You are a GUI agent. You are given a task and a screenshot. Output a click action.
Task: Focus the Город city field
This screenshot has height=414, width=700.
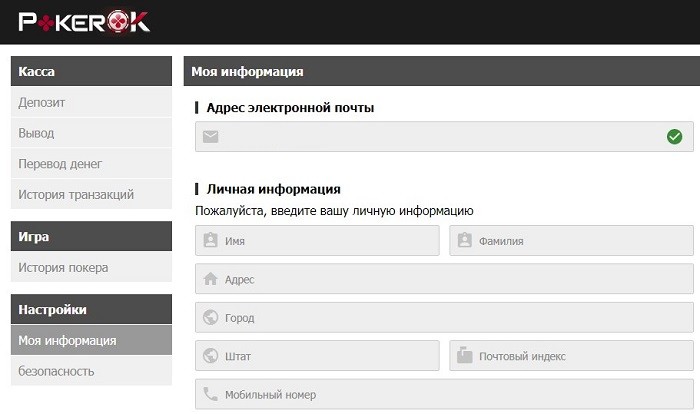(444, 318)
